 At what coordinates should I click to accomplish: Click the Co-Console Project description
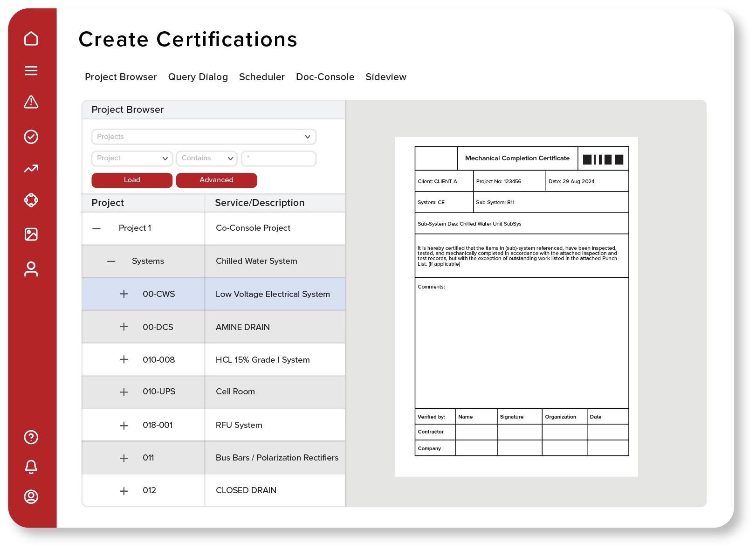[x=253, y=228]
